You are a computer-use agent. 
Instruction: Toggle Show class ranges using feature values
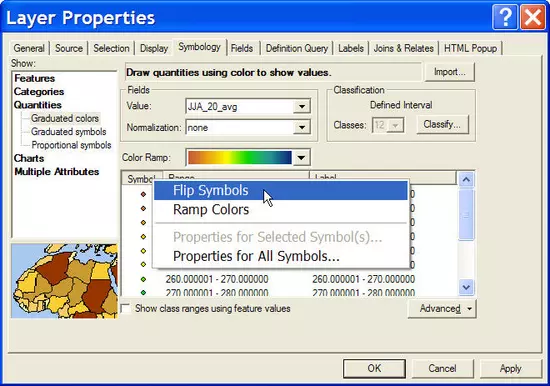pyautogui.click(x=126, y=308)
